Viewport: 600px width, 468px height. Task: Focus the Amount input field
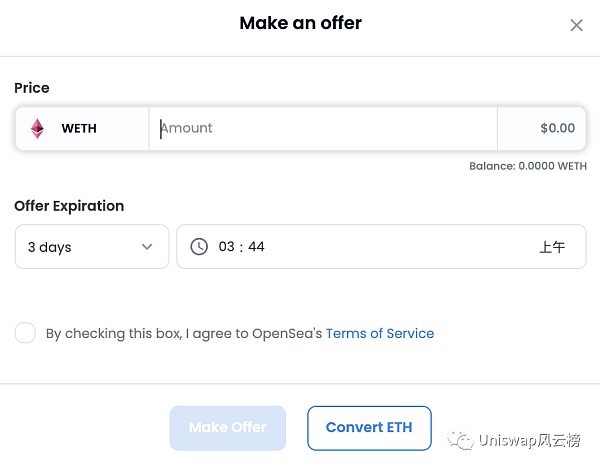pyautogui.click(x=322, y=129)
